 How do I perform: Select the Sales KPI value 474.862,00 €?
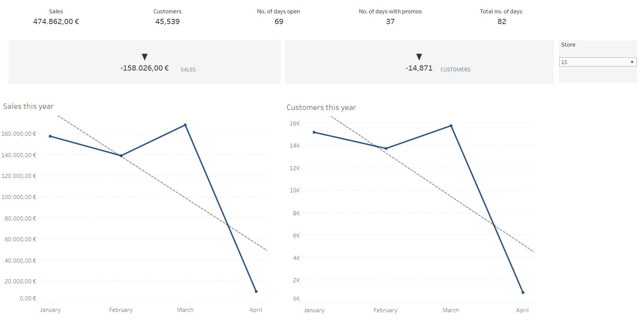click(x=56, y=21)
